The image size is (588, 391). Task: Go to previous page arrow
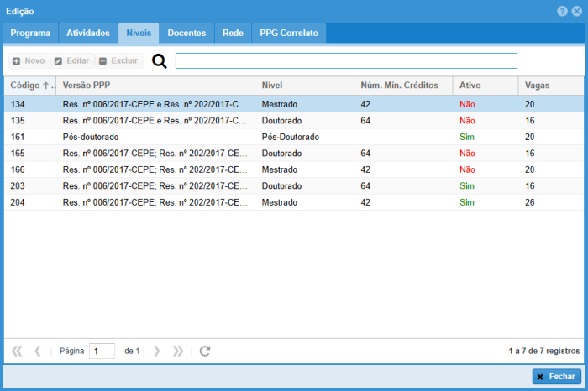click(x=37, y=351)
